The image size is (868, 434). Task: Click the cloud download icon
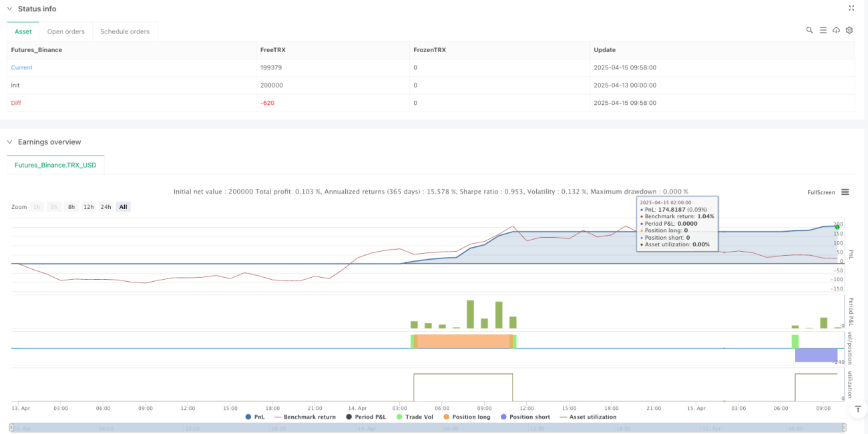[x=836, y=31]
